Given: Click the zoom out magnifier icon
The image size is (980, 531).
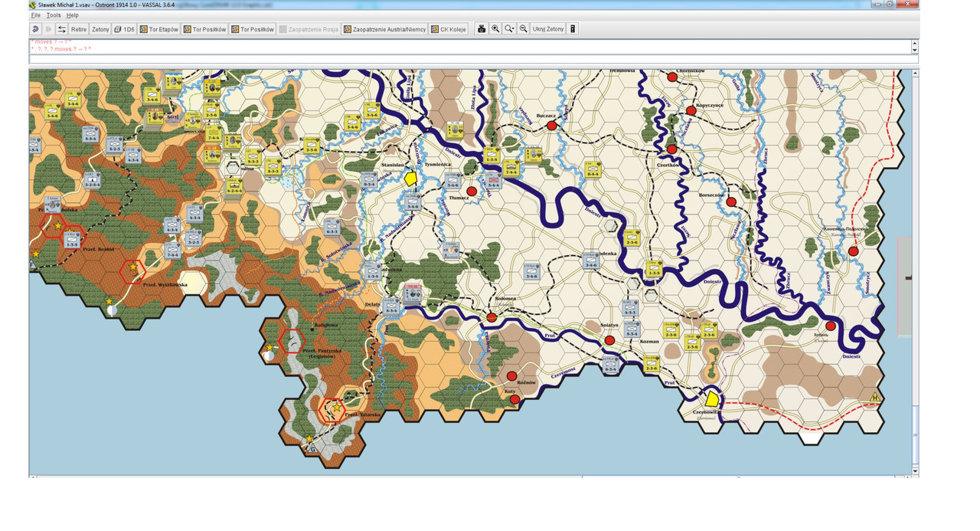Looking at the screenshot, I should [x=523, y=29].
